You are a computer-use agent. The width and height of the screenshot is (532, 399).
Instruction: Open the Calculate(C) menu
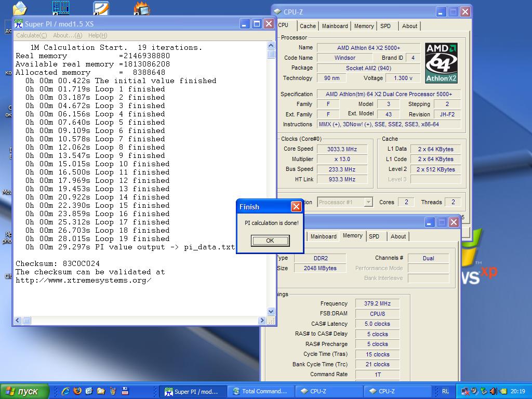coord(32,35)
